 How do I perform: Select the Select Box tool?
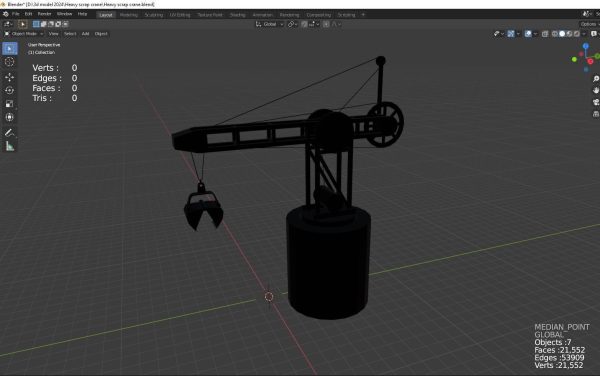10,49
